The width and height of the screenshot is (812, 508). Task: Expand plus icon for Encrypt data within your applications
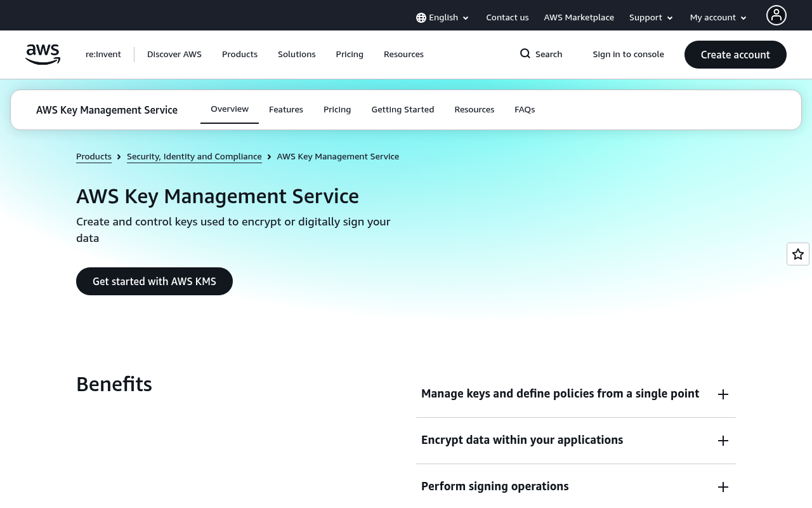[x=723, y=441]
